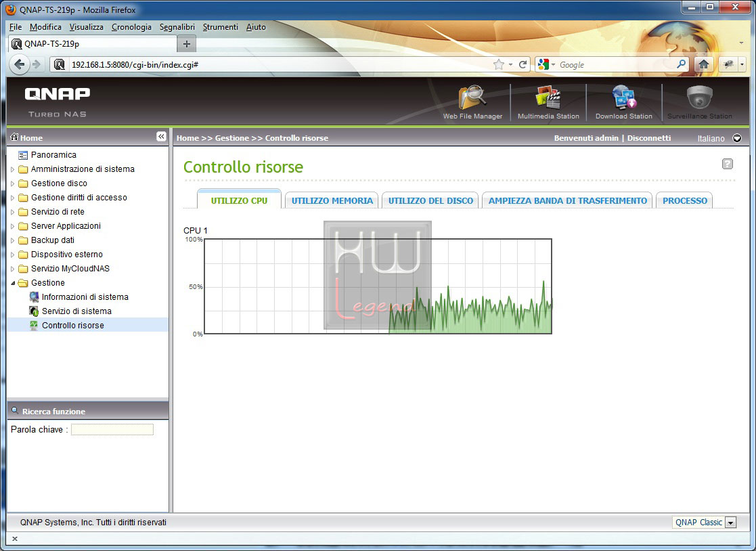Open QNAP Classic theme dropdown

[731, 523]
